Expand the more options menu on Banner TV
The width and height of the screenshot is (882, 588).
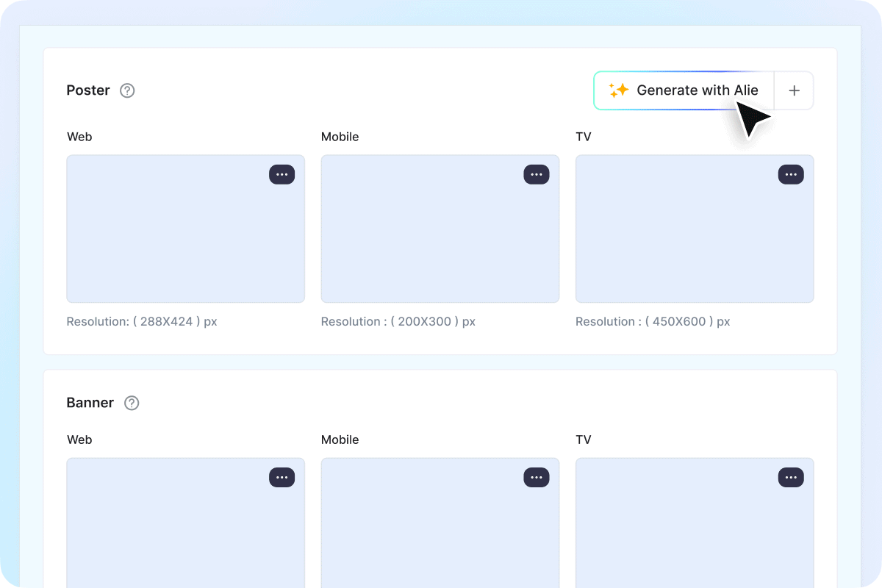click(791, 477)
